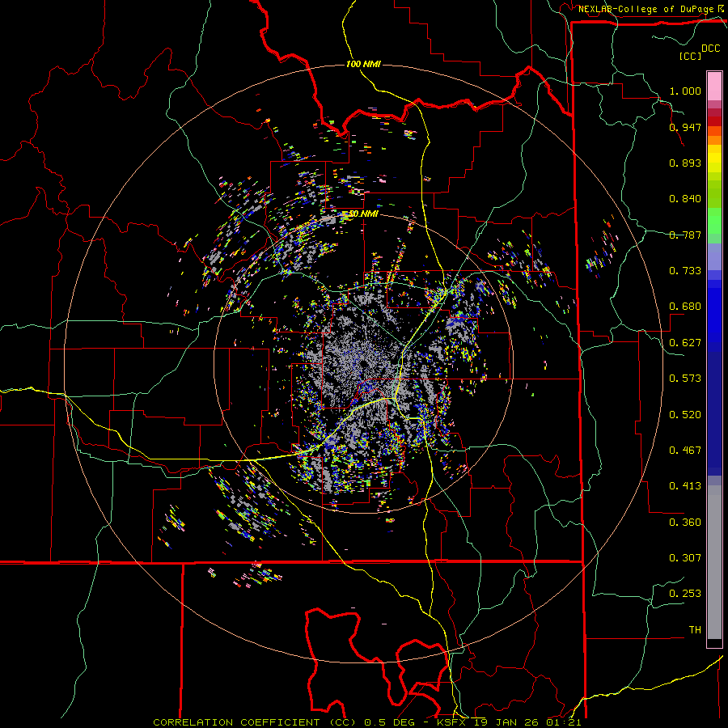Click the 0.947 scale value

click(x=685, y=127)
